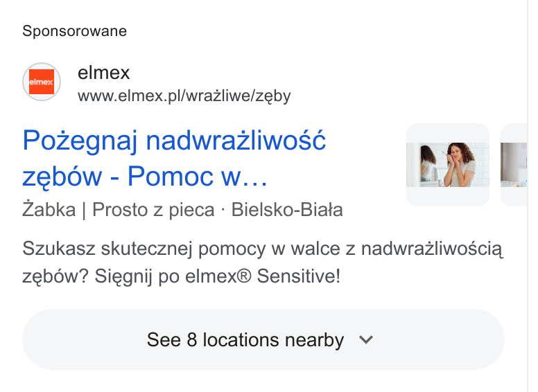
Task: Click the chevron arrow beside locations nearby
Action: pos(366,339)
